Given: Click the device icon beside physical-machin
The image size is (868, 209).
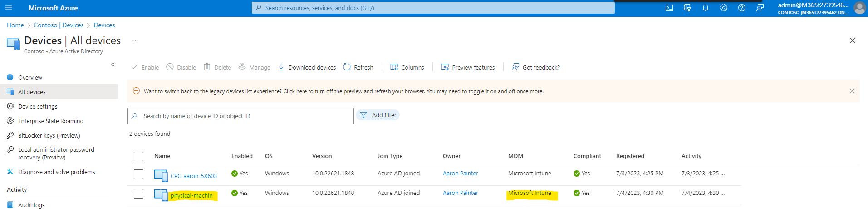Looking at the screenshot, I should pos(161,195).
